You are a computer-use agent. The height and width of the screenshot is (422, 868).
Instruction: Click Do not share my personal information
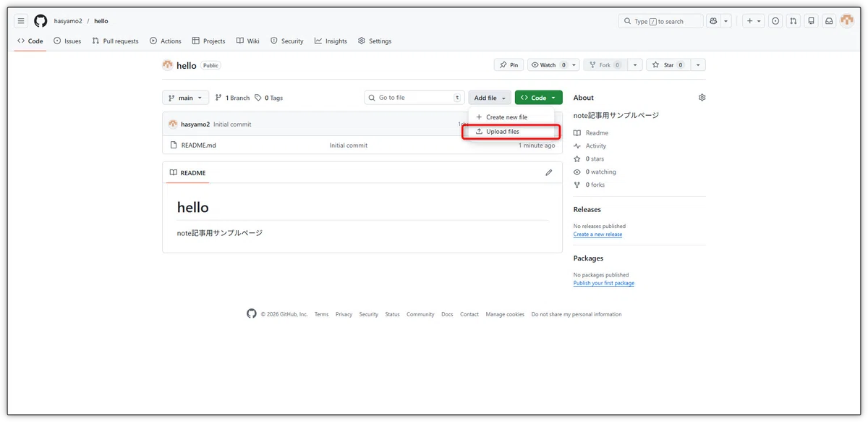576,315
